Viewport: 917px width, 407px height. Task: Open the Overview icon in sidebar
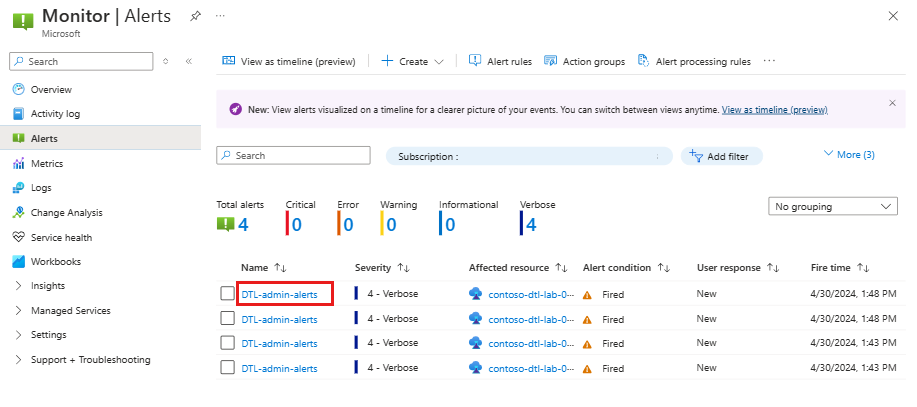(x=19, y=89)
